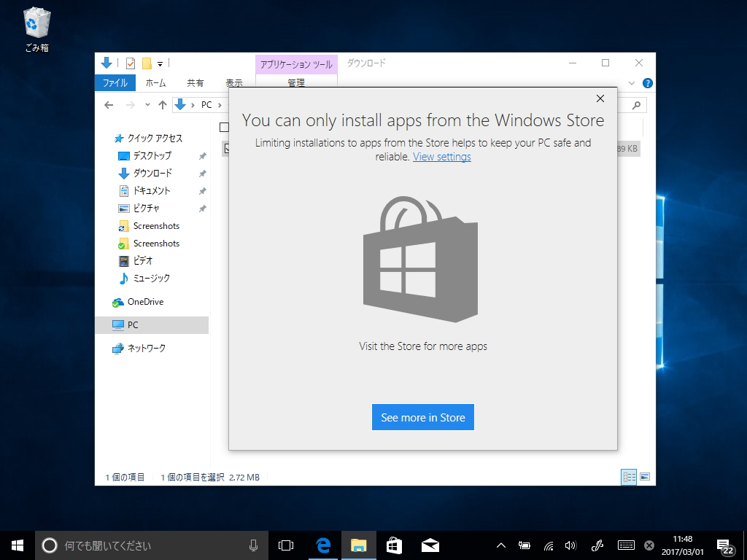
Task: Open the Recycle Bin (ごみ箱) on desktop
Action: pyautogui.click(x=36, y=29)
